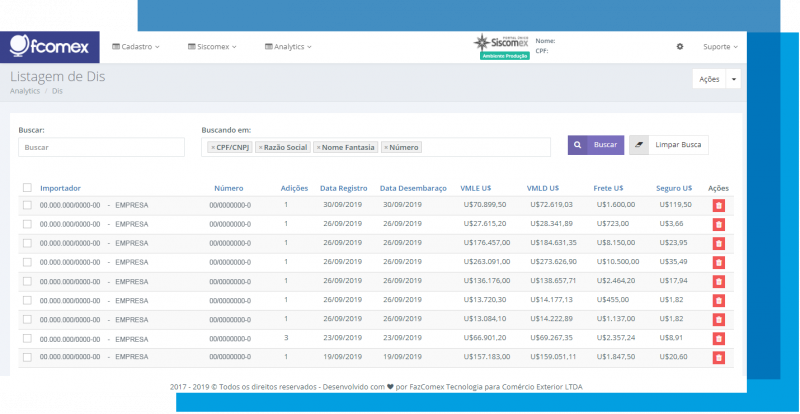The image size is (800, 414).
Task: Check the row with VMLE U$176.457,00
Action: coord(27,243)
